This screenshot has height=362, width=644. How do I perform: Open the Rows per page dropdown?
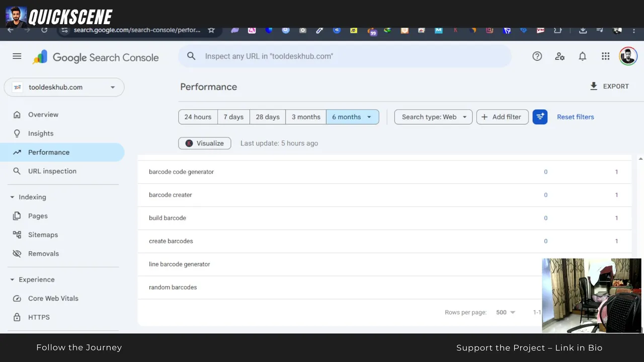(506, 312)
